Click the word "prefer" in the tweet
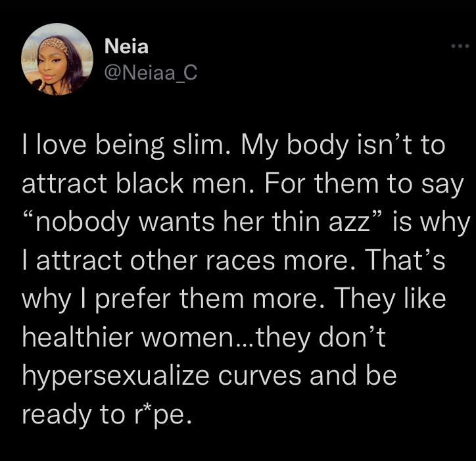This screenshot has height=461, width=476. pos(137,301)
